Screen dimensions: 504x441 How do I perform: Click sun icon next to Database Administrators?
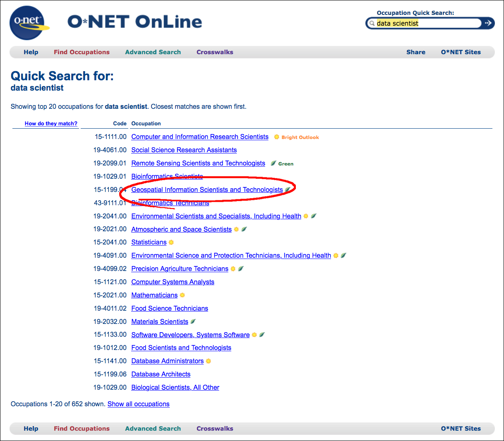208,361
